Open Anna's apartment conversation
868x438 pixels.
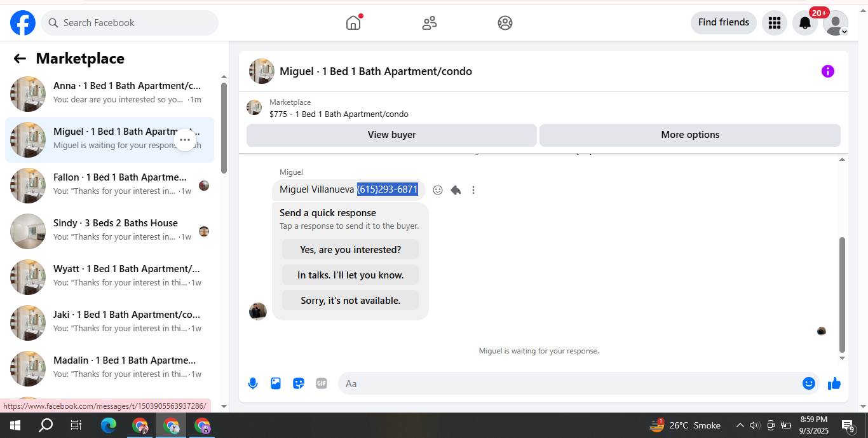pos(109,93)
